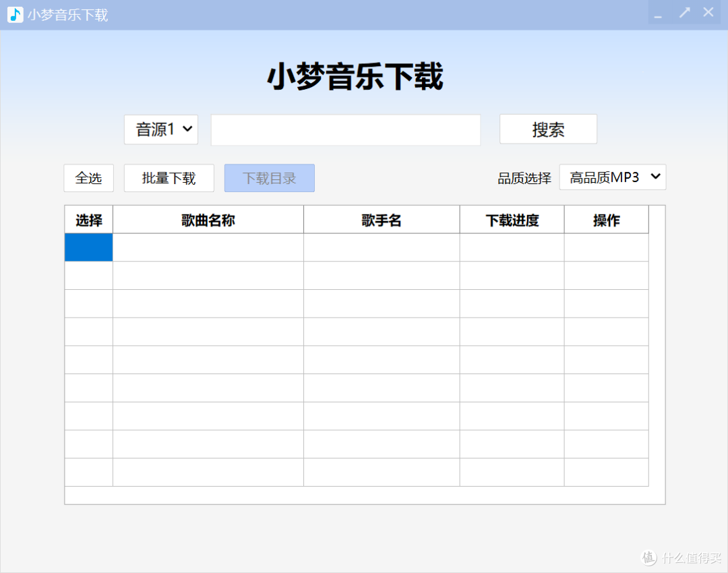Close the 小梦音乐下载 window
This screenshot has width=728, height=573.
708,13
